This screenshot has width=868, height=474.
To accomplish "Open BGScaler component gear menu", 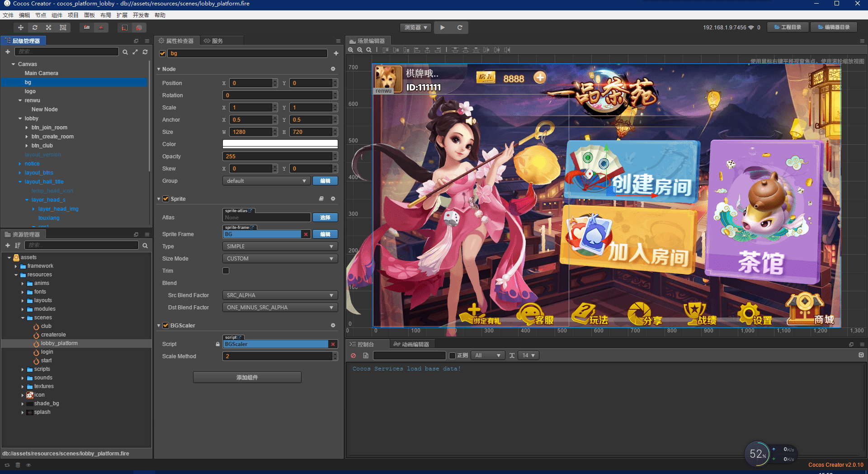I will pyautogui.click(x=333, y=325).
